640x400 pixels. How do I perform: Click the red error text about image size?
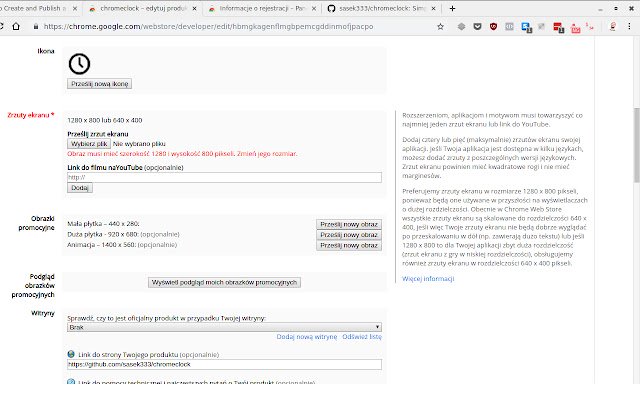tap(182, 154)
